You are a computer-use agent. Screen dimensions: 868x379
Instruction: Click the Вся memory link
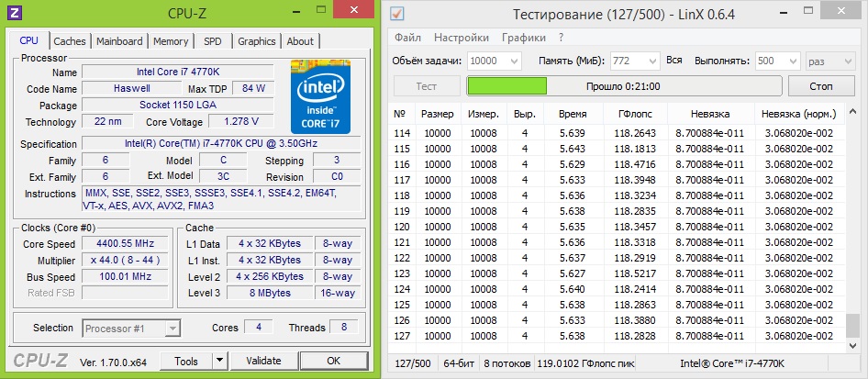point(674,61)
